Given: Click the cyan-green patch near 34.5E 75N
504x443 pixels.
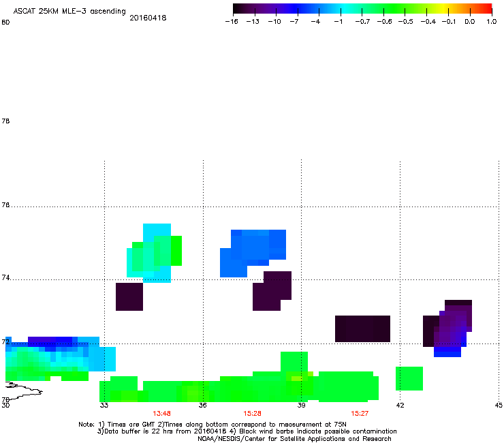Looking at the screenshot, I should 155,253.
